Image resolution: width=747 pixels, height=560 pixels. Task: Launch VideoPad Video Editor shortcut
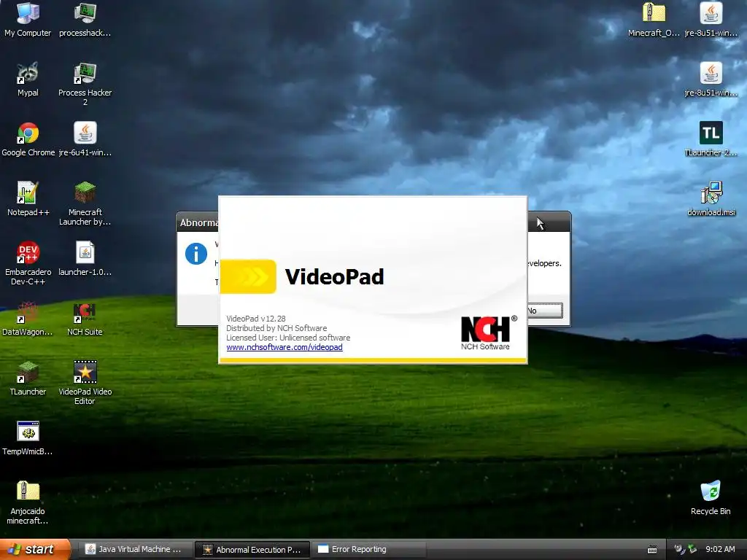85,383
